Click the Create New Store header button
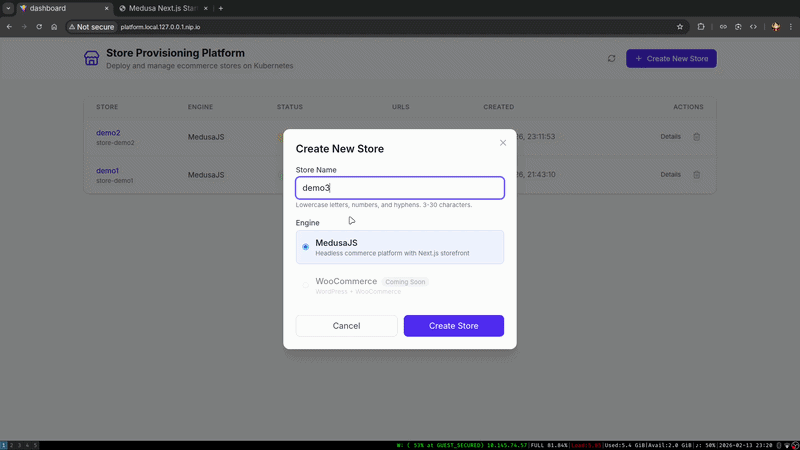The image size is (800, 450). [x=671, y=59]
